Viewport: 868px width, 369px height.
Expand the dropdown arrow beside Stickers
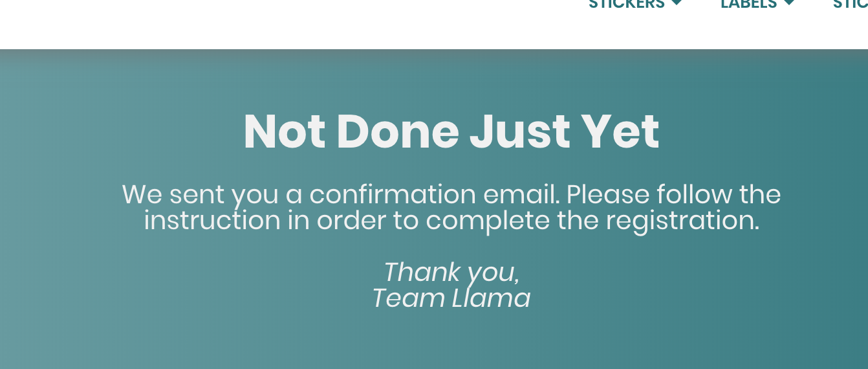pos(677,3)
